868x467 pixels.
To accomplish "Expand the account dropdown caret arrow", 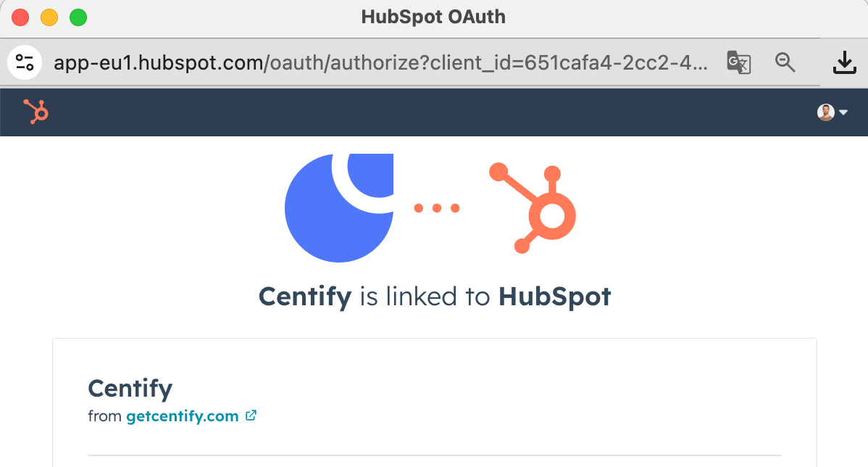I will point(843,112).
